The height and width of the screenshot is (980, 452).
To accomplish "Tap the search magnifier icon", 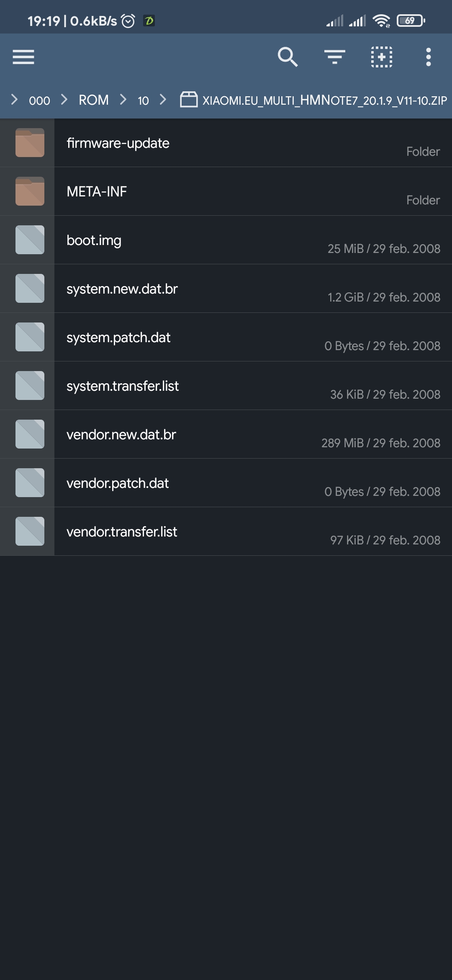I will 288,57.
